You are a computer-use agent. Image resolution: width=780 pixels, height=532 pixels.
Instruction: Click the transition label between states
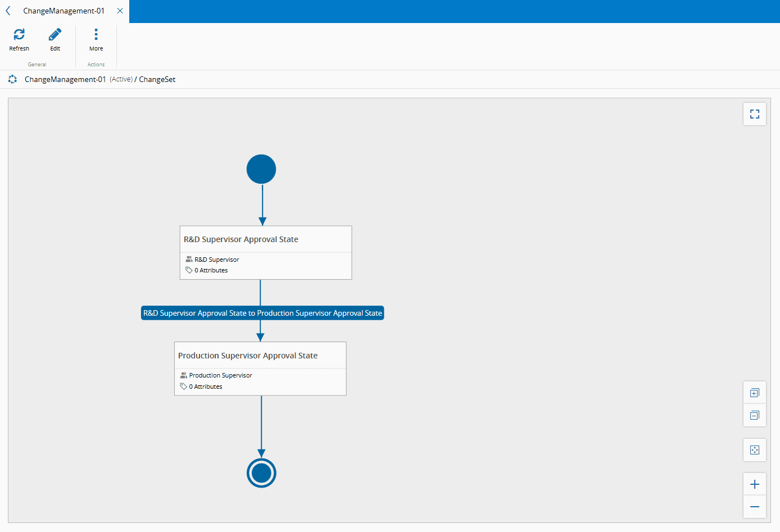click(262, 313)
